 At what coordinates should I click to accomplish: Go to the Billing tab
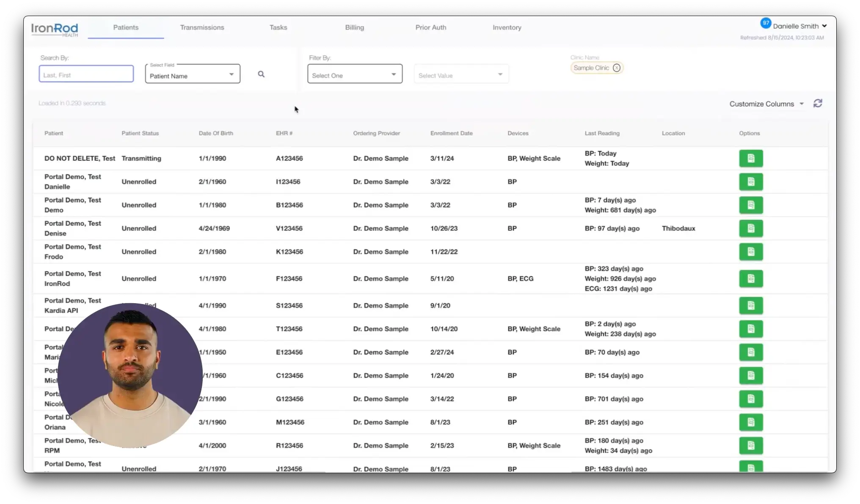[354, 27]
